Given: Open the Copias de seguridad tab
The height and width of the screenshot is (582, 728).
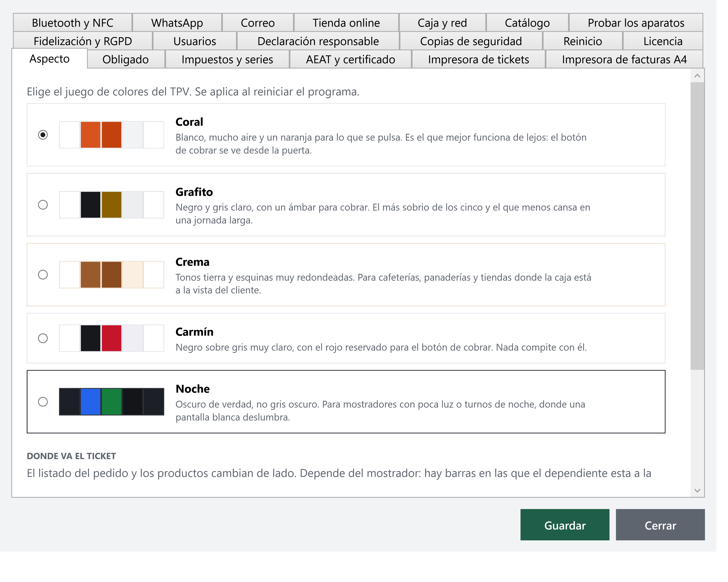Looking at the screenshot, I should pyautogui.click(x=471, y=41).
